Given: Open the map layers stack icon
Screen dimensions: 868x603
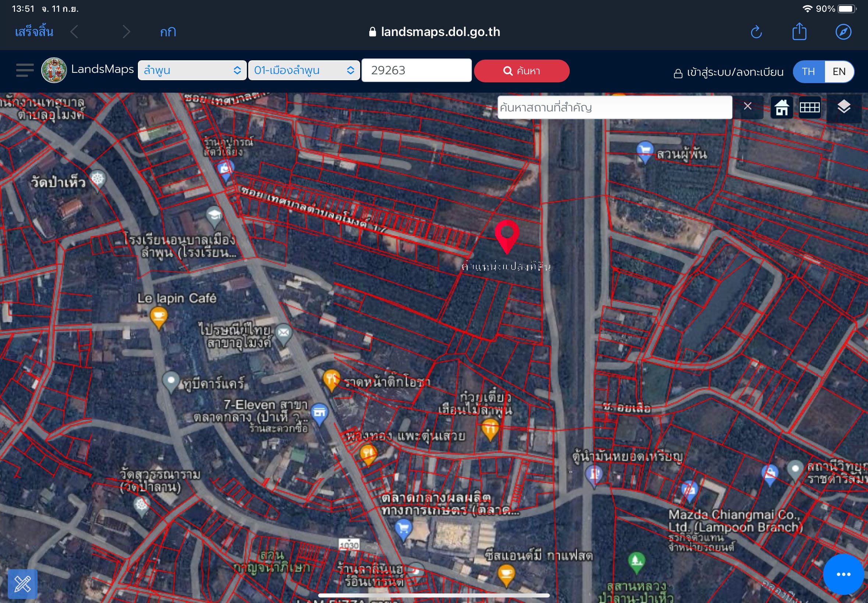Looking at the screenshot, I should click(843, 107).
